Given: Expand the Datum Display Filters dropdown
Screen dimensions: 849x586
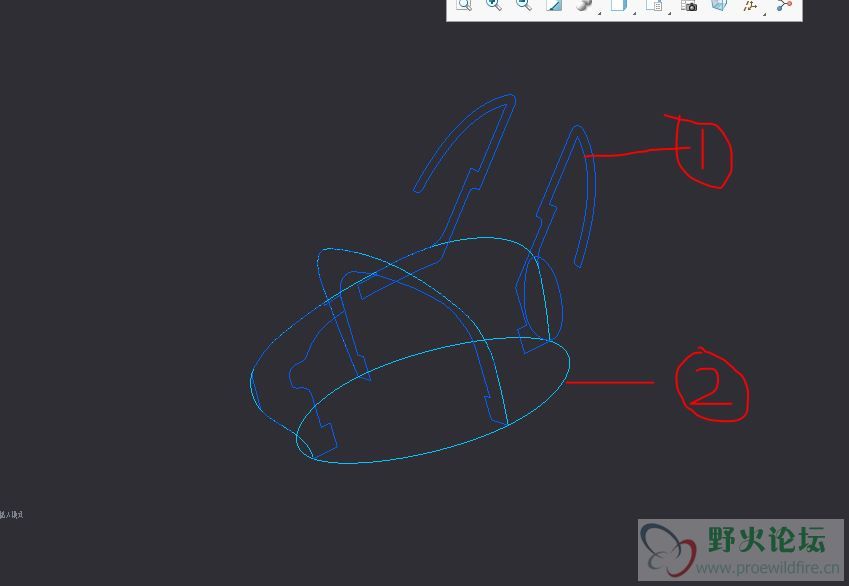Looking at the screenshot, I should click(x=751, y=5).
